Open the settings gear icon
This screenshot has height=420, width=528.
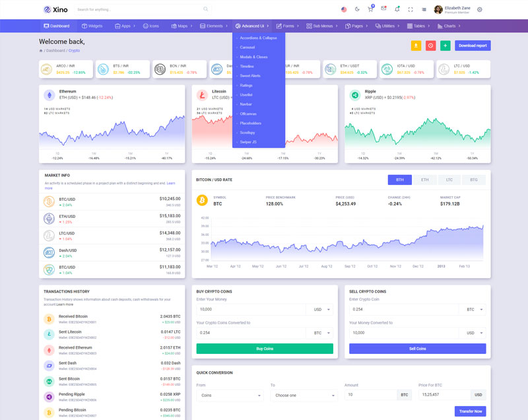click(x=480, y=9)
